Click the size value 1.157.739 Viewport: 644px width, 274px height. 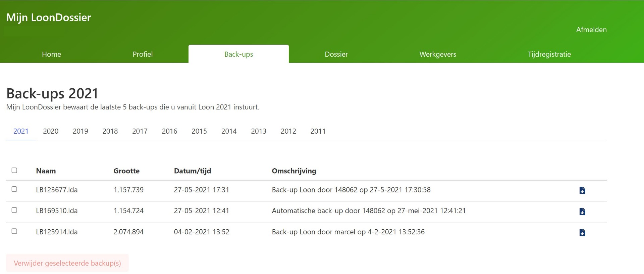pos(128,190)
